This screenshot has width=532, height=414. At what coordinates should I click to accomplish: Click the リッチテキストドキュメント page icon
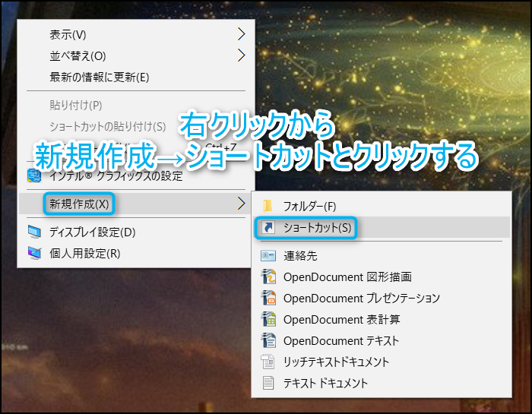point(268,362)
